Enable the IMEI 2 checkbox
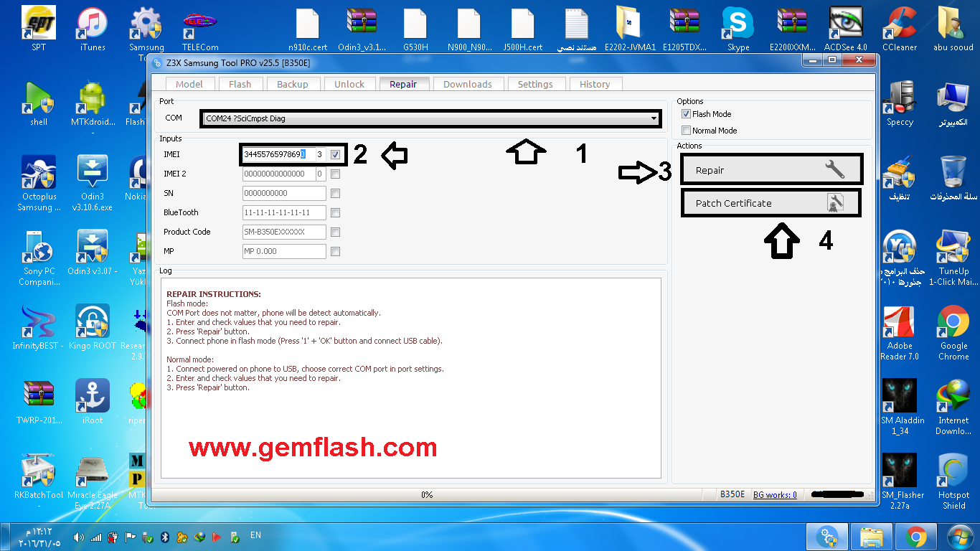 335,174
